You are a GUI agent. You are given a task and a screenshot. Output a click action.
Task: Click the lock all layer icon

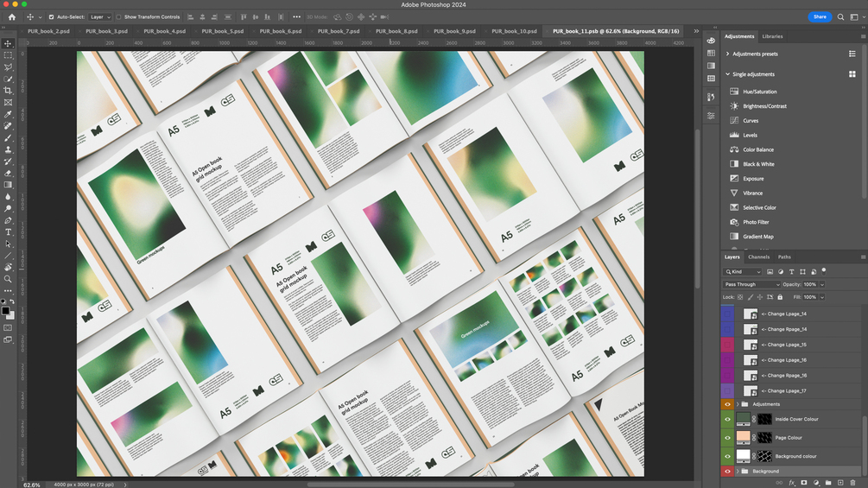click(x=780, y=297)
